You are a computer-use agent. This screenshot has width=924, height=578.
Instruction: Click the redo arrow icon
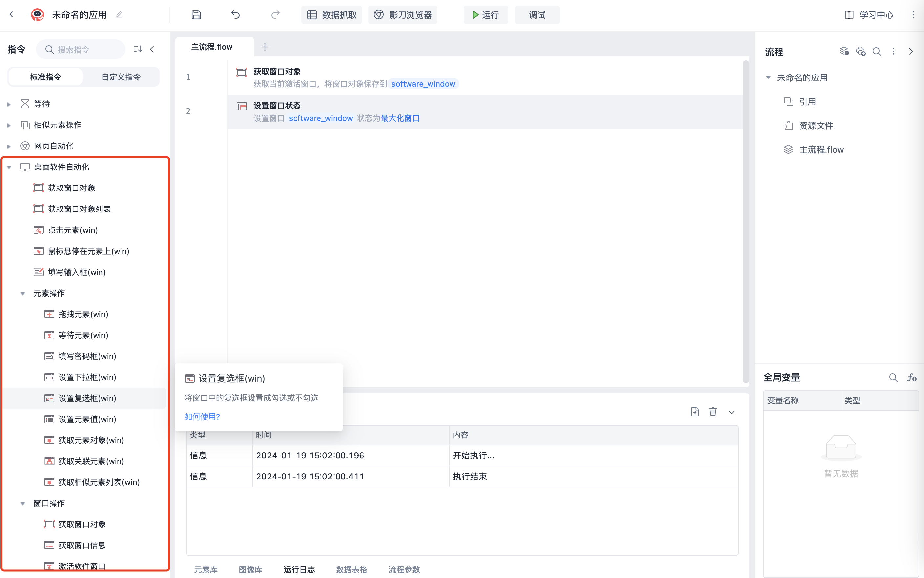pos(275,15)
